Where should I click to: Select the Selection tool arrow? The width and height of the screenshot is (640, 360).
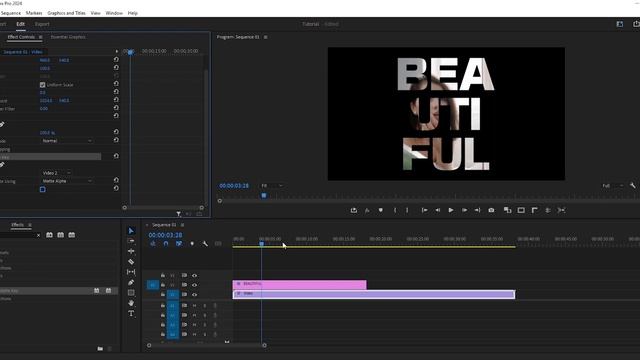tap(131, 231)
